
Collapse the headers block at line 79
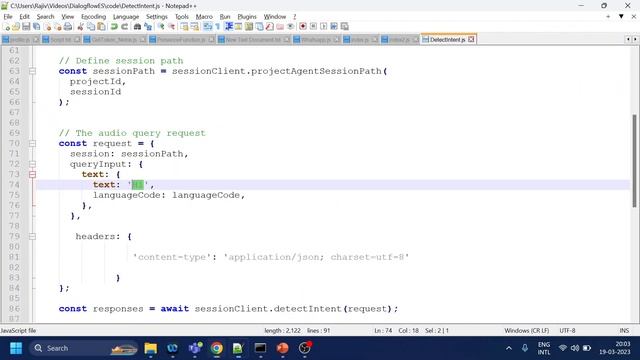click(32, 237)
